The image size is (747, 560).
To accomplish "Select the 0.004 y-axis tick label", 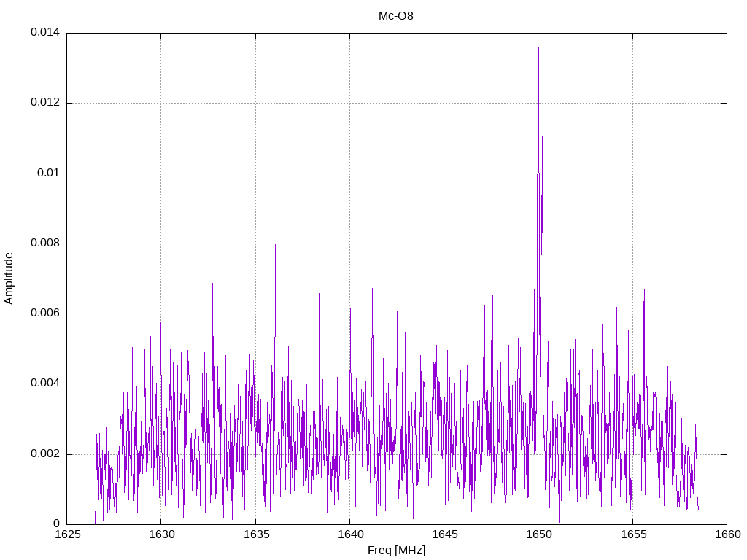I will click(44, 384).
